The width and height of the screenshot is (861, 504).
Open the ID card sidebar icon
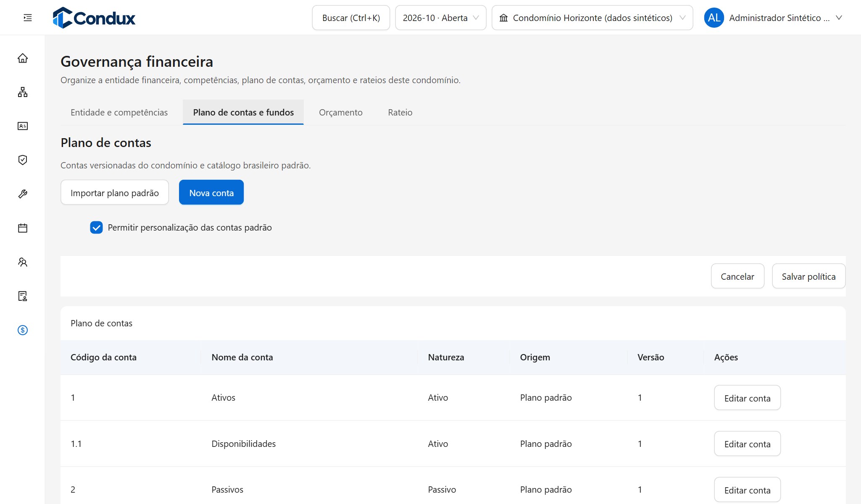coord(23,126)
